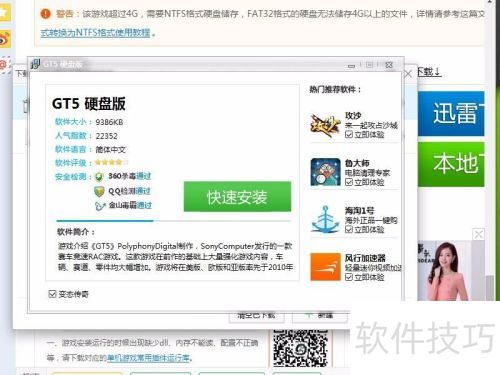Minimize the GT5 installer window
500x375 pixels.
(x=351, y=65)
